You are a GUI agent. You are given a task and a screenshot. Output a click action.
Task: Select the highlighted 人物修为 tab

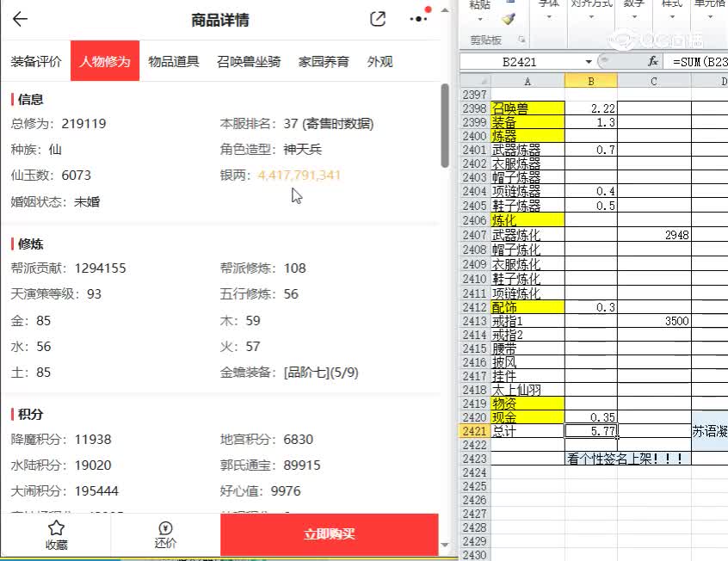click(x=104, y=61)
